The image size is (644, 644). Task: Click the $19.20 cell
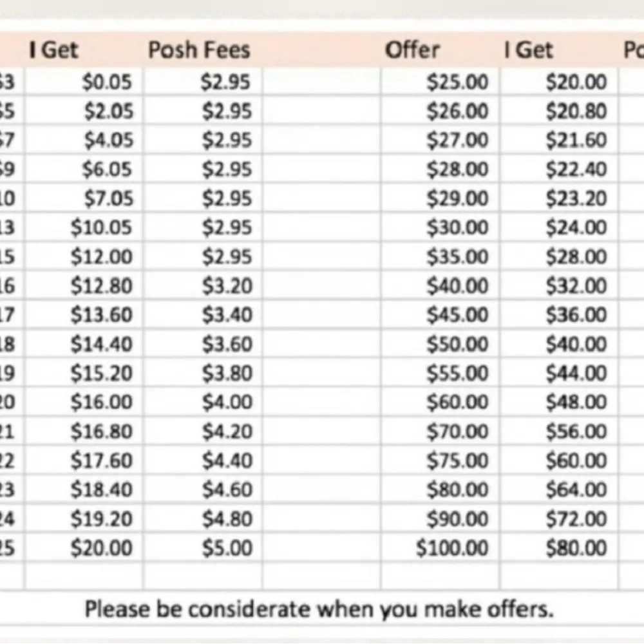pyautogui.click(x=101, y=519)
